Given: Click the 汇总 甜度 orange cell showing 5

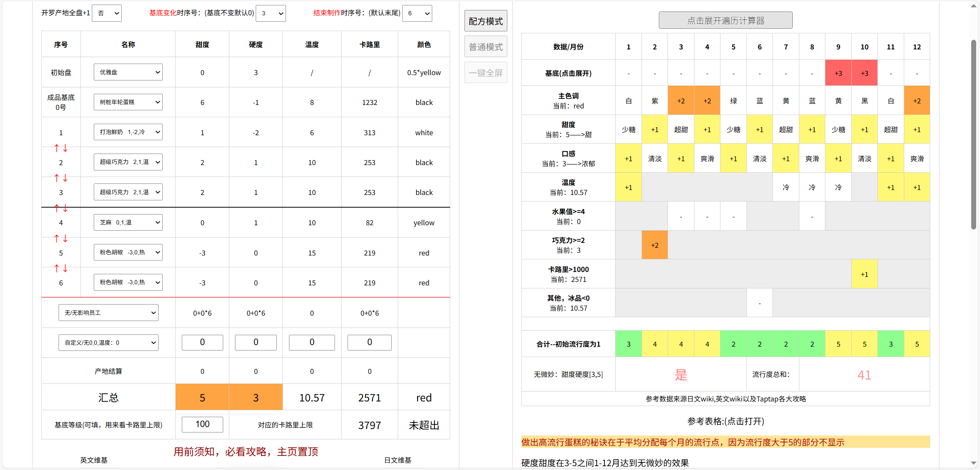Looking at the screenshot, I should [202, 397].
